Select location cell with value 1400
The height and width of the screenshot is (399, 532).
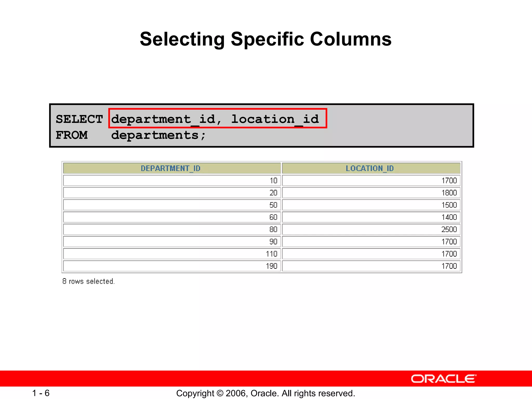point(449,217)
